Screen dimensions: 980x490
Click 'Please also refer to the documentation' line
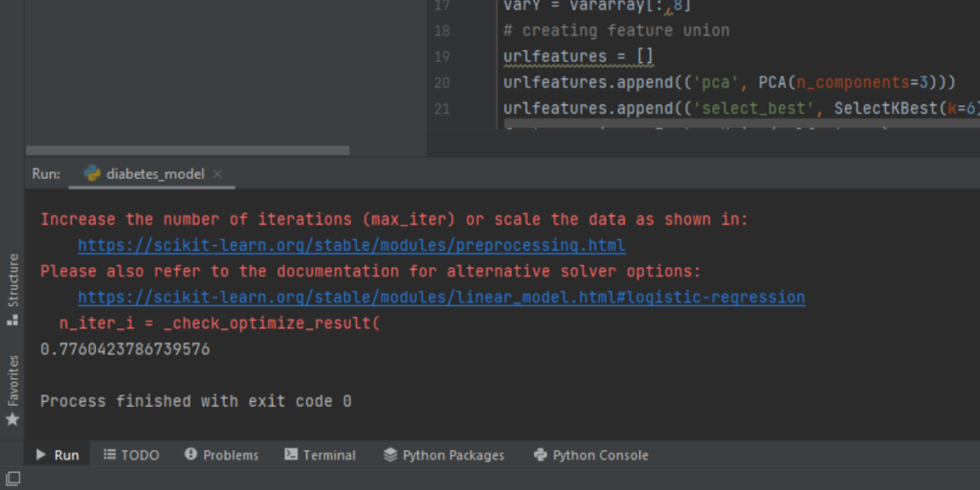pyautogui.click(x=370, y=272)
